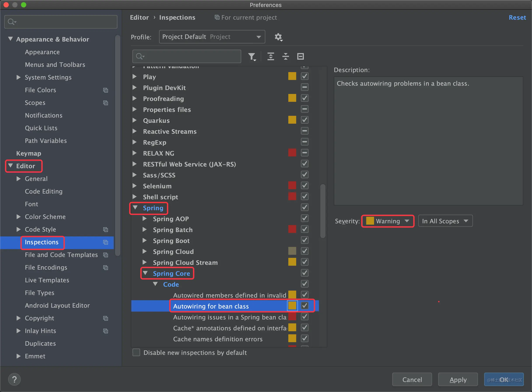Image resolution: width=532 pixels, height=392 pixels.
Task: Focus the inspections search field
Action: pyautogui.click(x=187, y=56)
